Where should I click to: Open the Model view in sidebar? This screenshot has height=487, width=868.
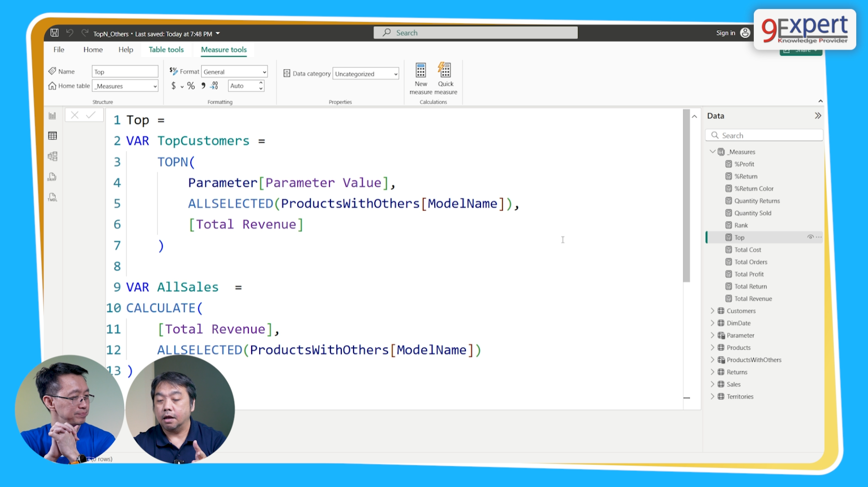click(x=52, y=156)
